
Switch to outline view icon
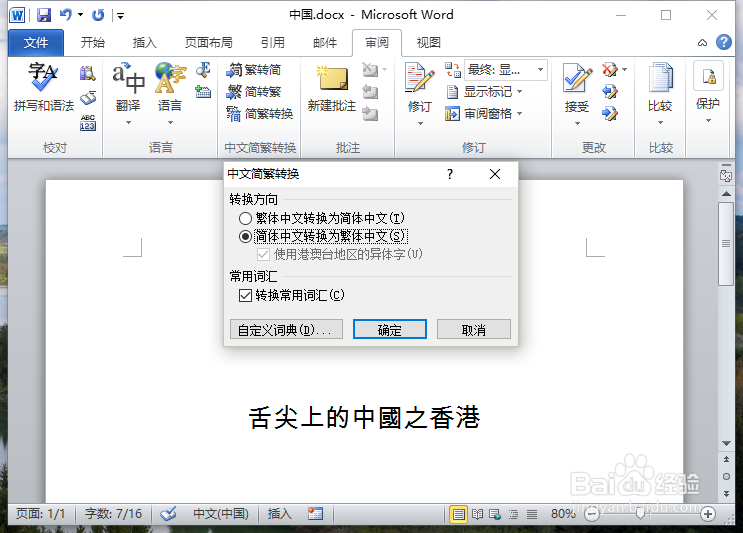pyautogui.click(x=513, y=514)
